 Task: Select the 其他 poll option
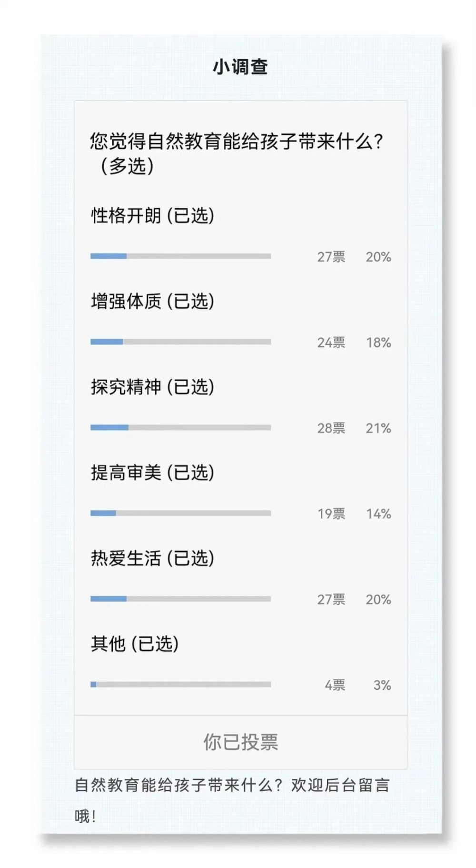(x=135, y=644)
